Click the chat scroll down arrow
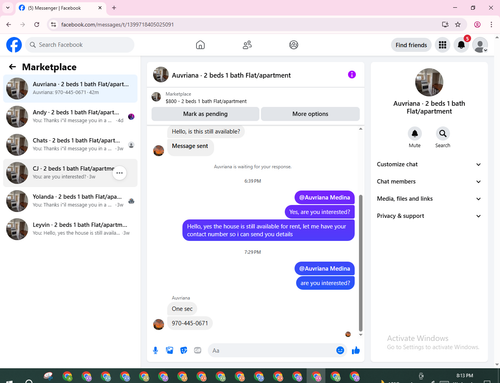Viewport: 500px width, 383px height. pyautogui.click(x=360, y=334)
